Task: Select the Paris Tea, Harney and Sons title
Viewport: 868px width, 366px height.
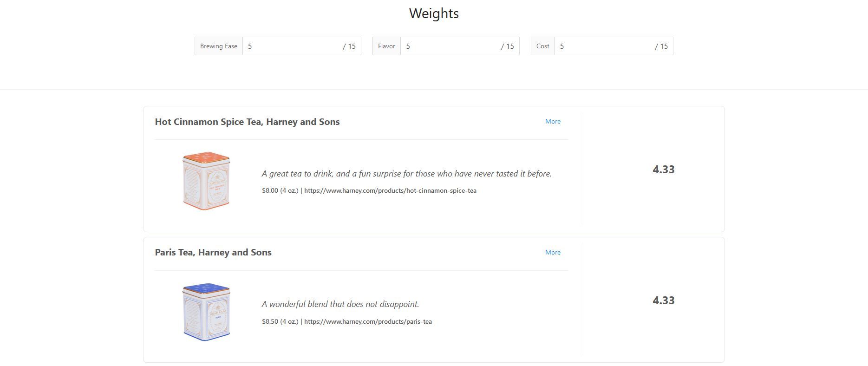Action: (x=213, y=252)
